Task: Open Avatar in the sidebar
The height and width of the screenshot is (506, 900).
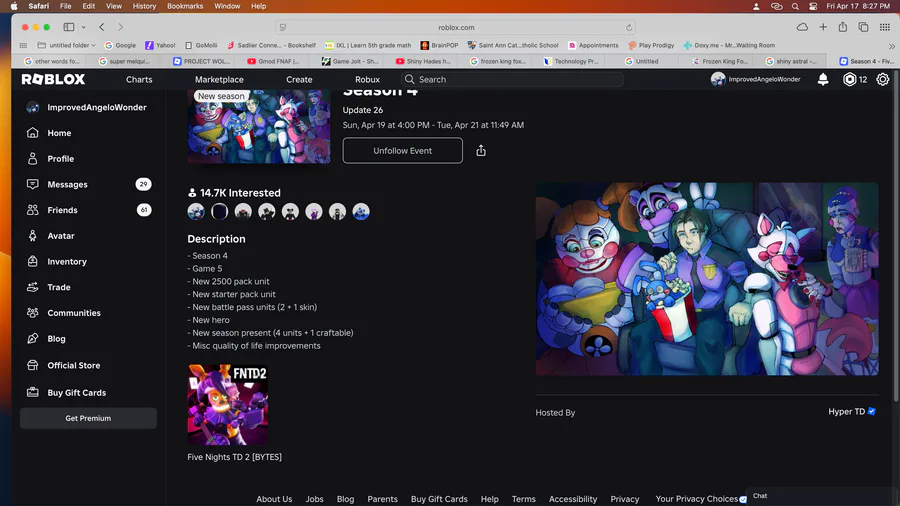Action: (61, 236)
